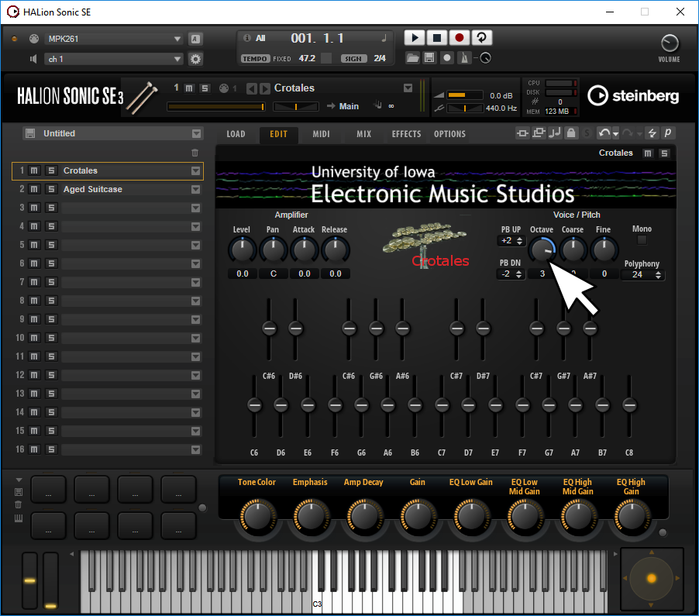Toggle the metronome icon
This screenshot has width=699, height=616.
464,58
